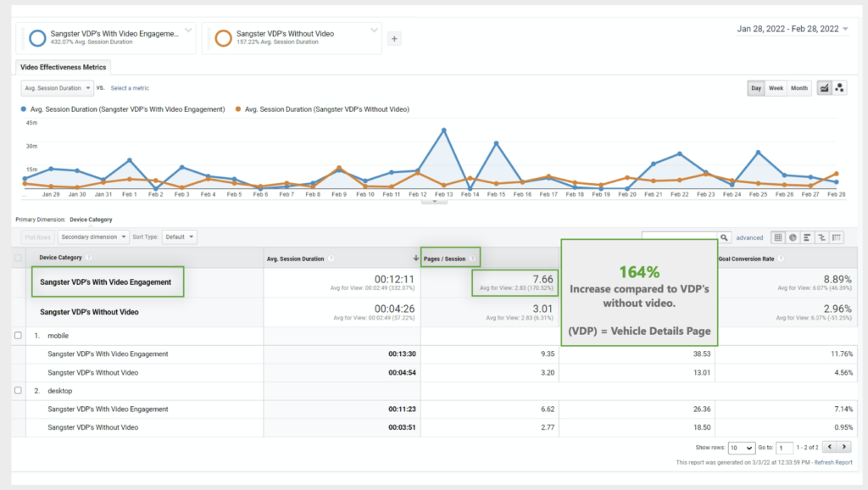This screenshot has width=868, height=490.
Task: Select the pie chart percentage view icon
Action: point(793,237)
